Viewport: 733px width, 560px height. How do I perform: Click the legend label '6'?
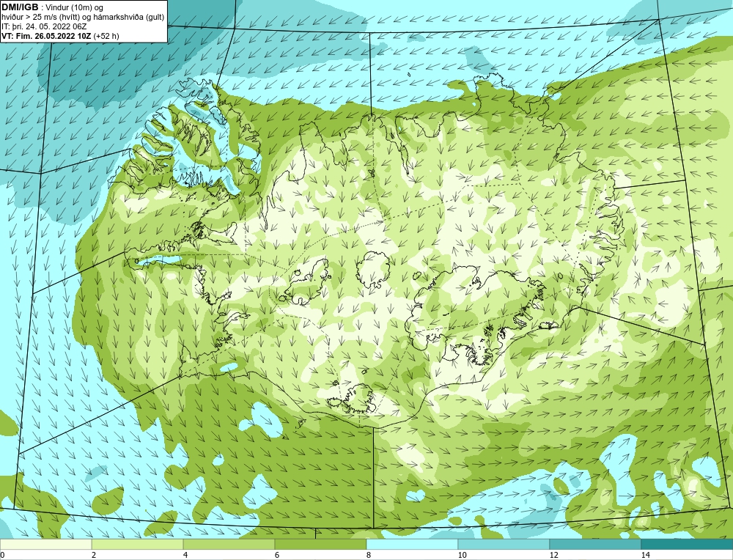277,555
